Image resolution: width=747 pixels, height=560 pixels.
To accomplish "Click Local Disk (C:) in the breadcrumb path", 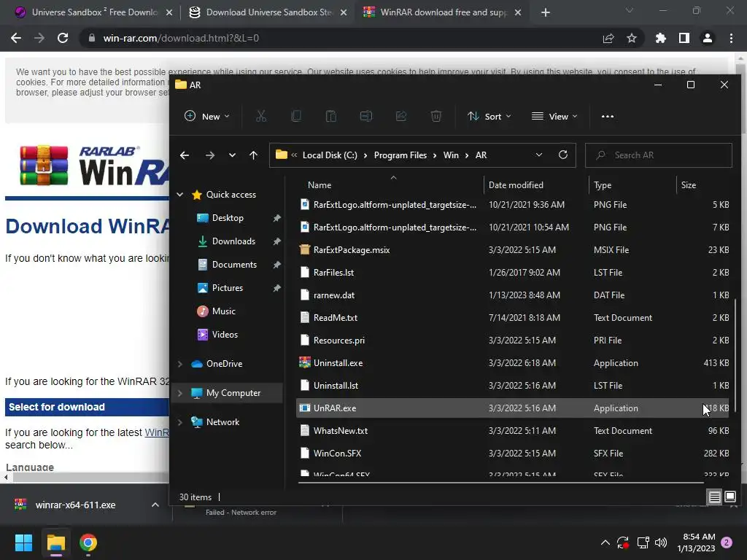I will point(330,155).
